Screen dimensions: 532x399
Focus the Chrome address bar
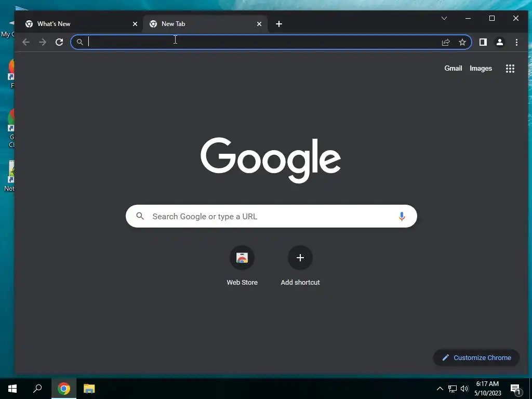[x=271, y=42]
